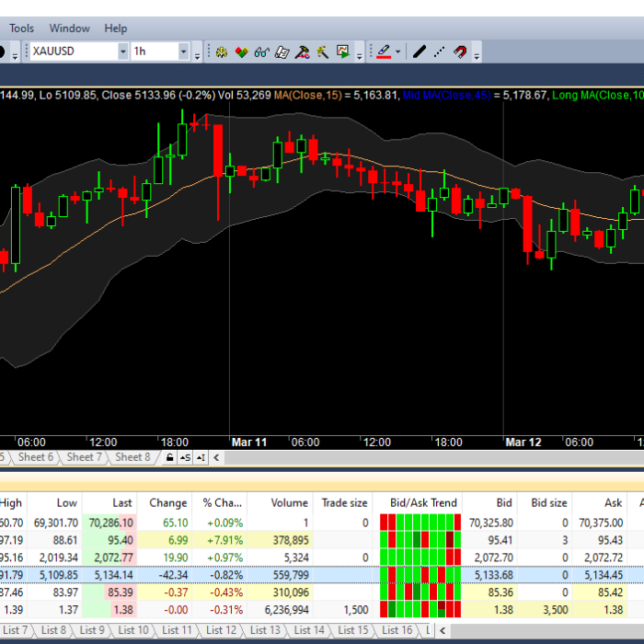Image resolution: width=644 pixels, height=644 pixels.
Task: Sort by the Low column header
Action: (54, 502)
